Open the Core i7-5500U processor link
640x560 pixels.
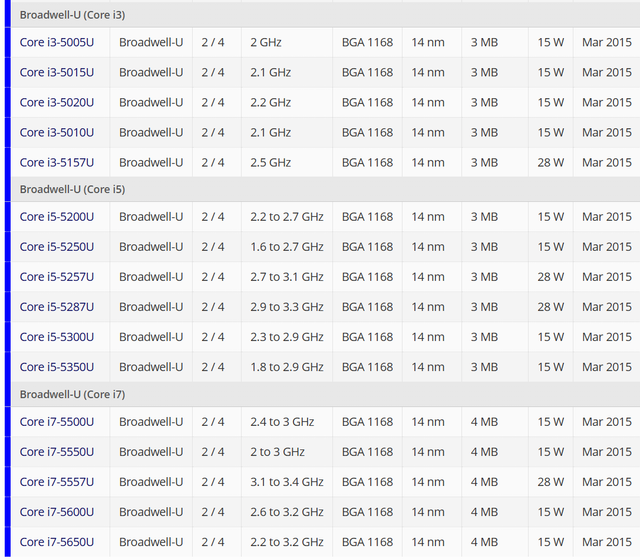(57, 422)
